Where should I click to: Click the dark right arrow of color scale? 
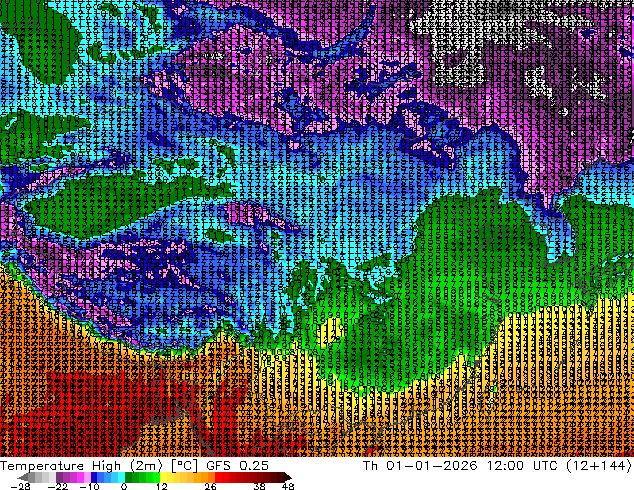coord(287,477)
